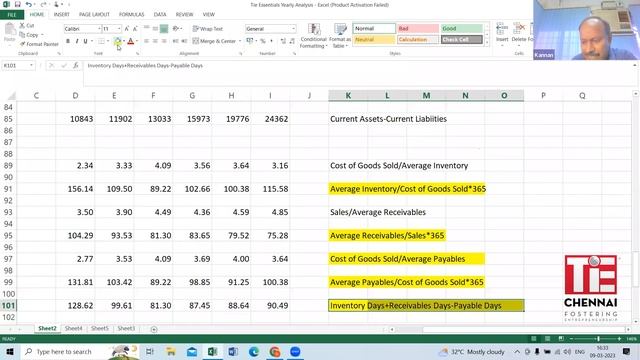Screen dimensions: 640x360
Task: Toggle Italic formatting
Action: tap(77, 41)
